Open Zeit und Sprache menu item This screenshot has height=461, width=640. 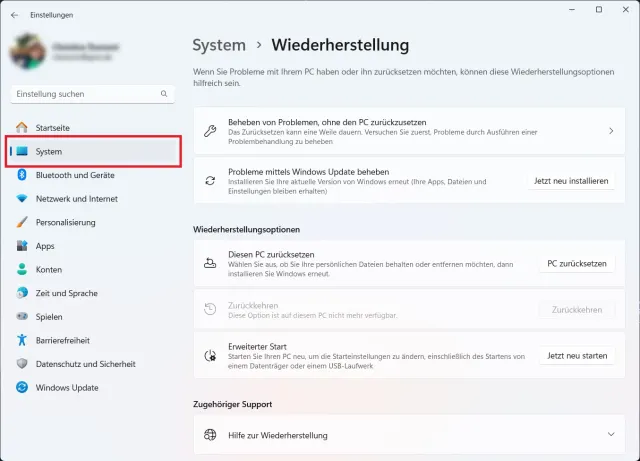pos(66,293)
